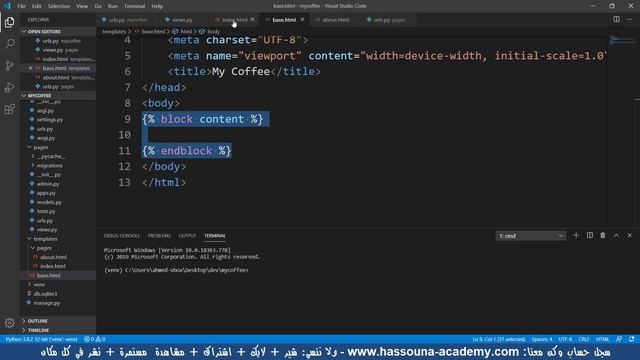The height and width of the screenshot is (360, 640).
Task: Close the base.html editor tab
Action: coord(302,20)
